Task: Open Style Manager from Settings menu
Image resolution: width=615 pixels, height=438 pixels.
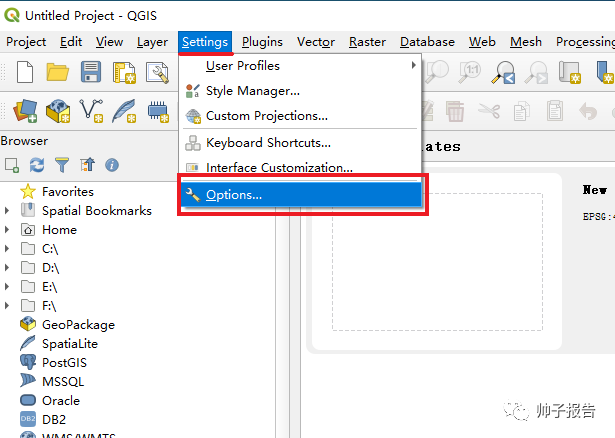Action: coord(300,91)
